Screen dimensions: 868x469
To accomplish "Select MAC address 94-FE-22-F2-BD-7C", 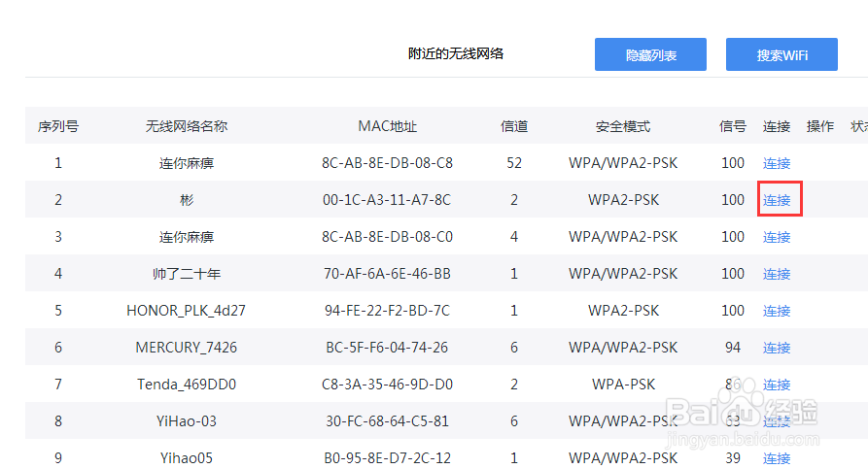I will pyautogui.click(x=387, y=311).
